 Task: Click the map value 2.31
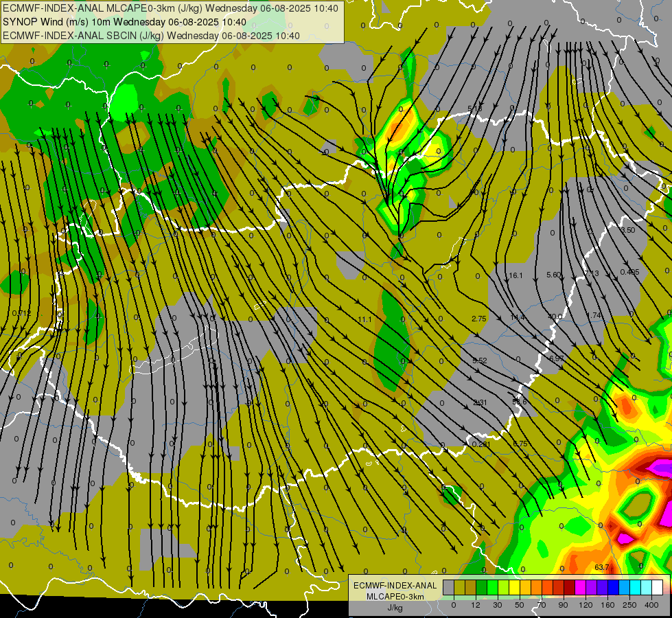[x=480, y=402]
